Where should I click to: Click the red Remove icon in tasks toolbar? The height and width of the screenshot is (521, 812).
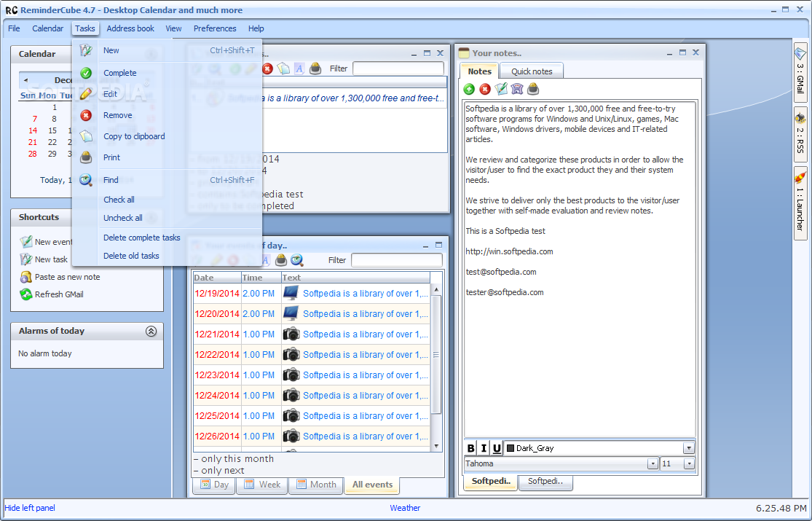coord(267,68)
